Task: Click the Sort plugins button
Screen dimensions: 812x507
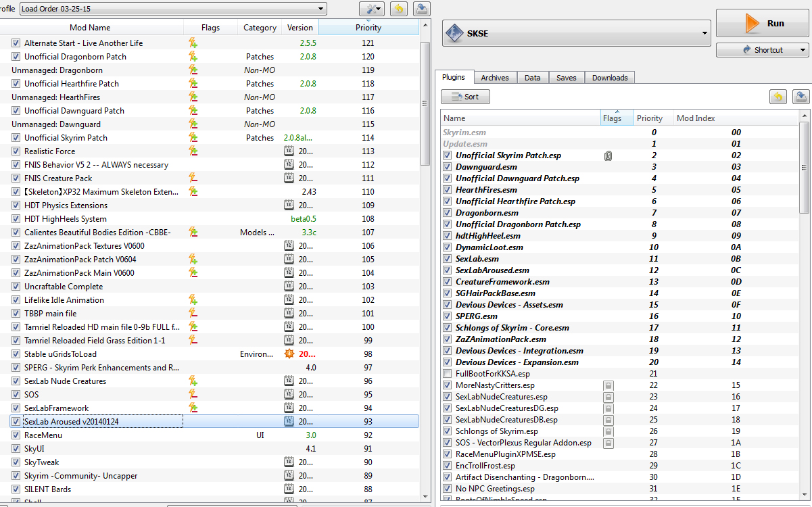Action: (x=465, y=97)
